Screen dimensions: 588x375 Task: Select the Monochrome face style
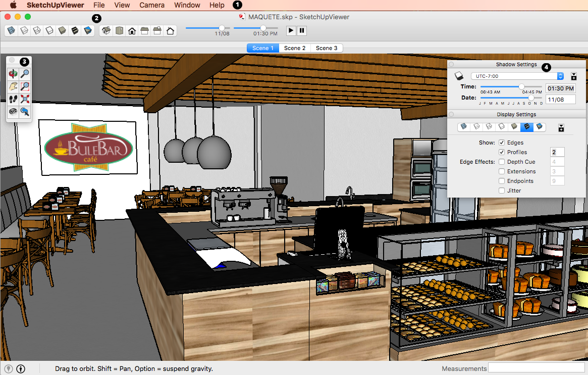tap(87, 30)
